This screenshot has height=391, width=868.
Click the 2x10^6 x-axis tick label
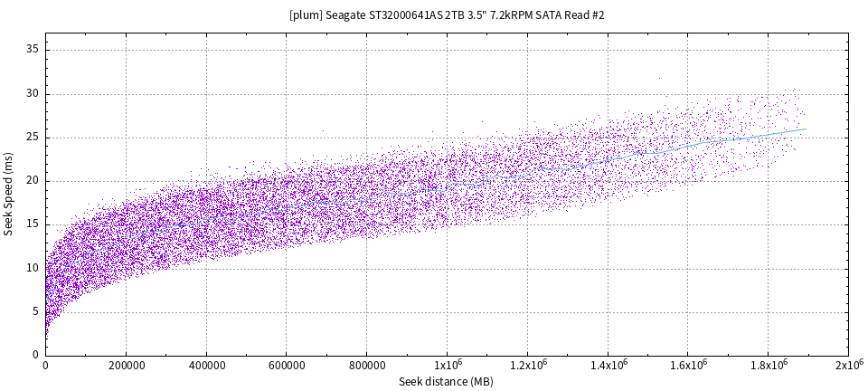coord(847,365)
